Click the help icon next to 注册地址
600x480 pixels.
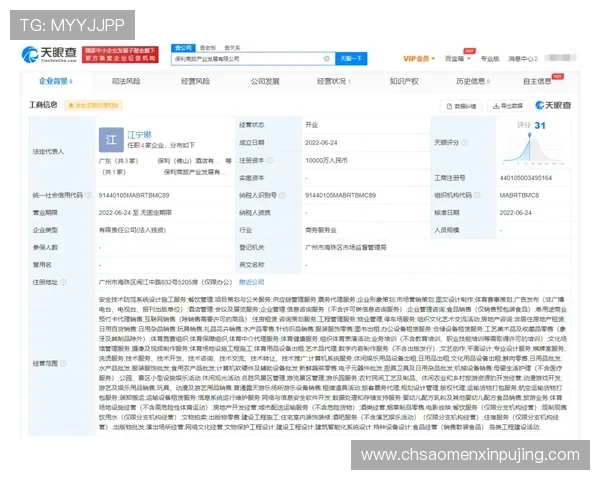pos(63,282)
